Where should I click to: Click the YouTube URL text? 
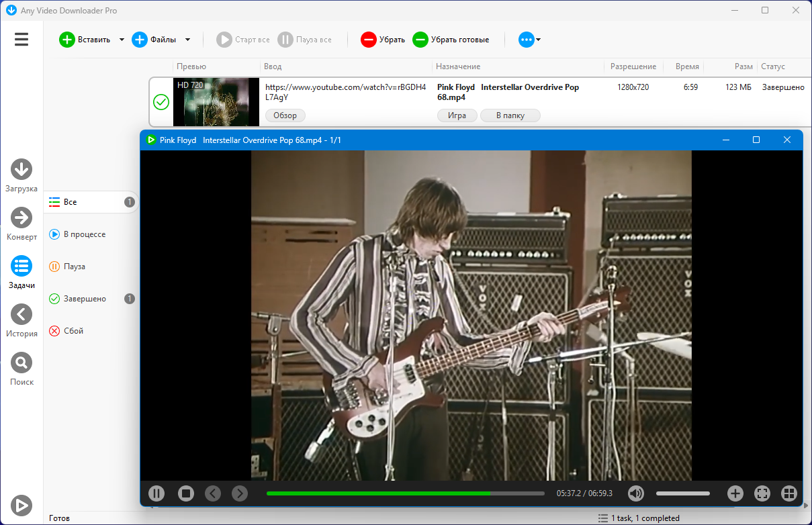point(346,92)
